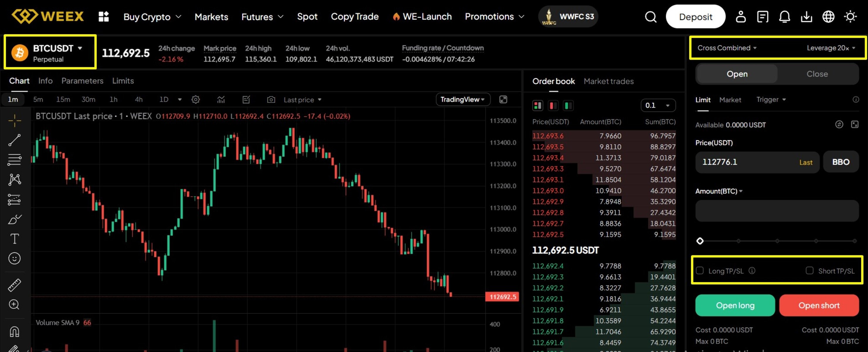Select the ruler measure tool

(14, 285)
